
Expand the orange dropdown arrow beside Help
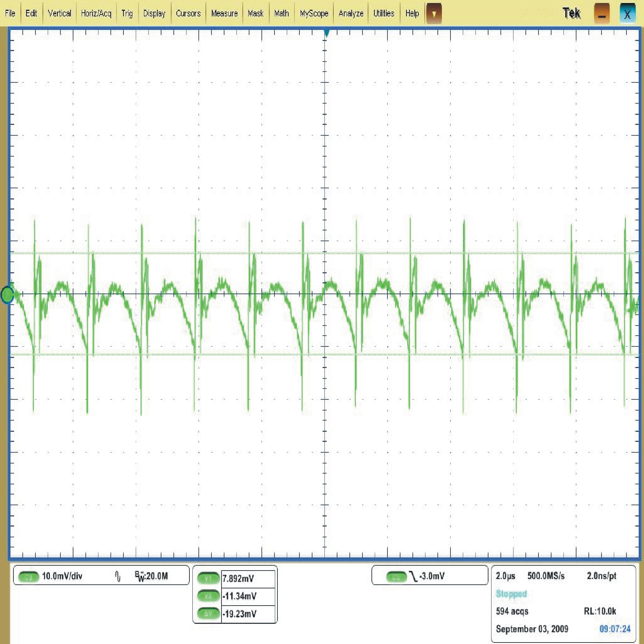(434, 14)
